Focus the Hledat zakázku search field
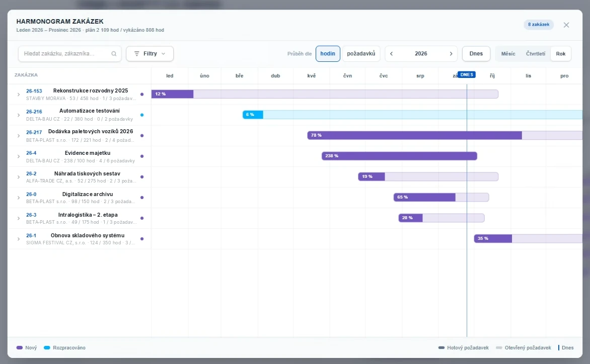This screenshot has height=364, width=590. pyautogui.click(x=69, y=54)
